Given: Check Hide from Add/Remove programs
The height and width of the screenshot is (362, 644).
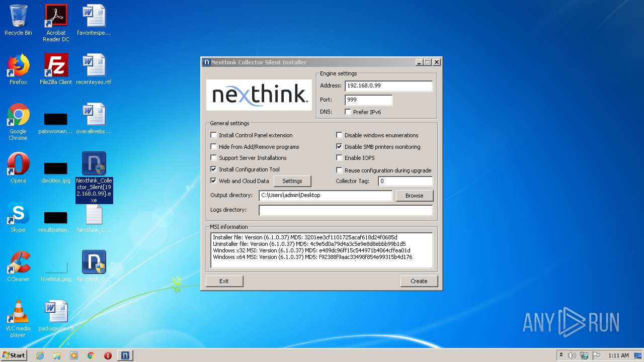Looking at the screenshot, I should pos(214,147).
